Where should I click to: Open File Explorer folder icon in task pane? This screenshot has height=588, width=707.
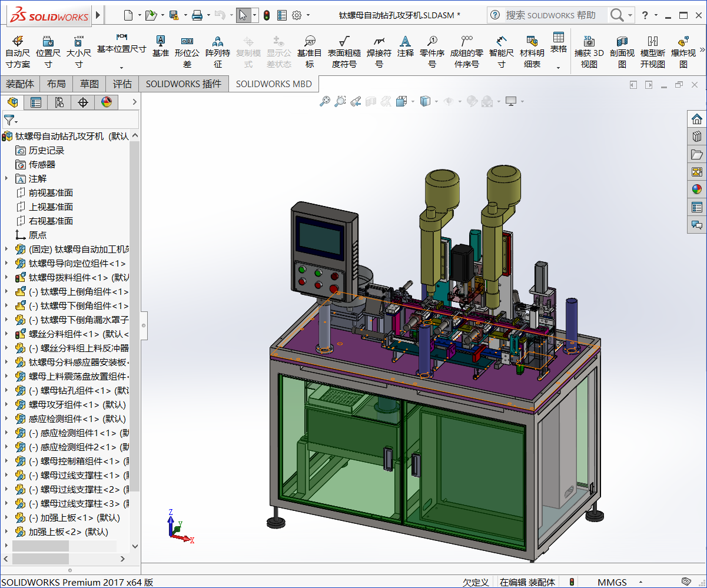pos(697,154)
